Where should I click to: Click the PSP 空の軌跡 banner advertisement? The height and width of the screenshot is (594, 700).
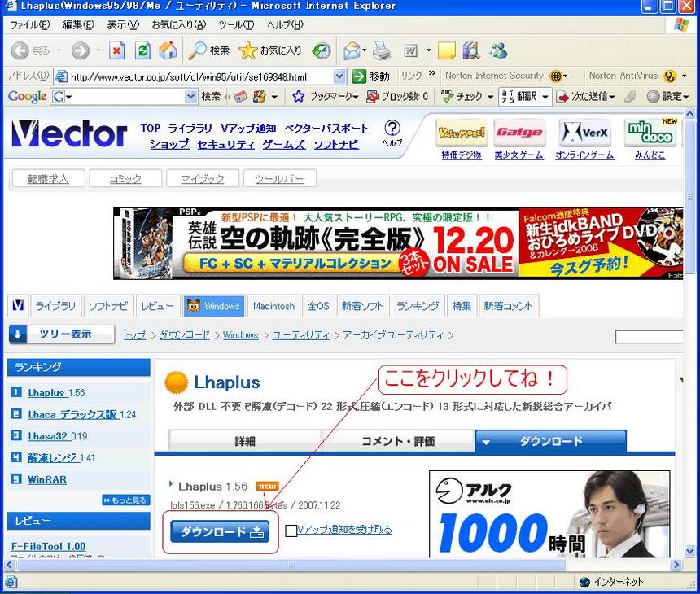pos(398,243)
